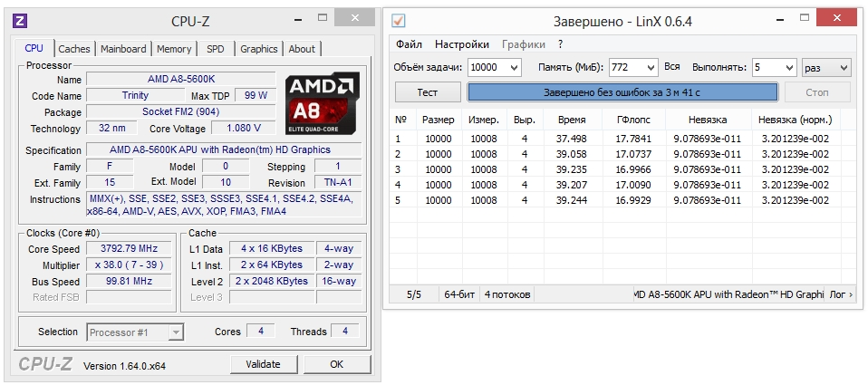Sort by the Размер column header
The image size is (868, 385).
coord(438,120)
